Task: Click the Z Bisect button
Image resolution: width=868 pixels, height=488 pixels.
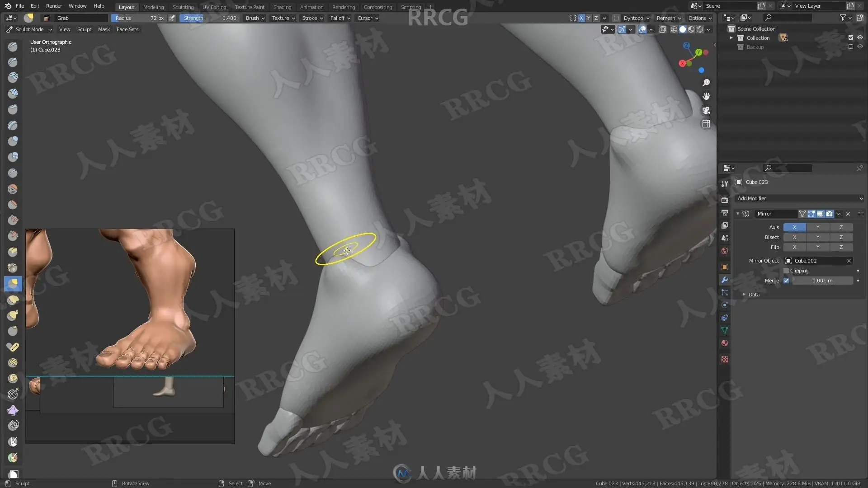Action: (x=841, y=237)
